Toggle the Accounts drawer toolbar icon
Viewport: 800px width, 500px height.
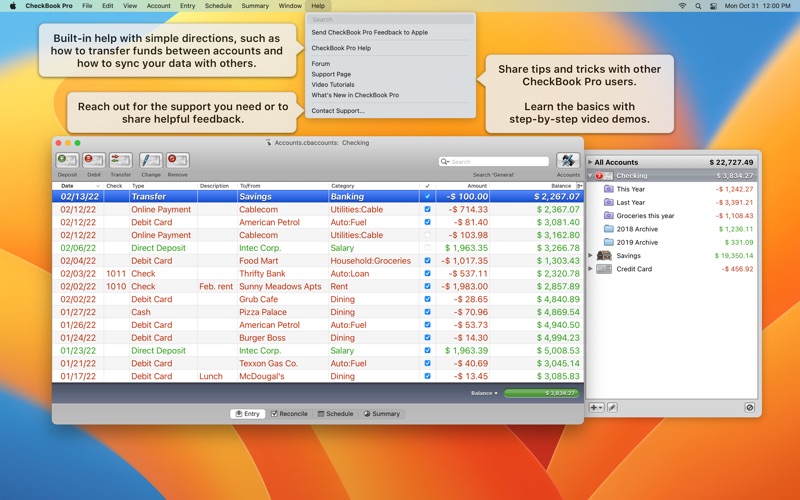click(x=568, y=160)
